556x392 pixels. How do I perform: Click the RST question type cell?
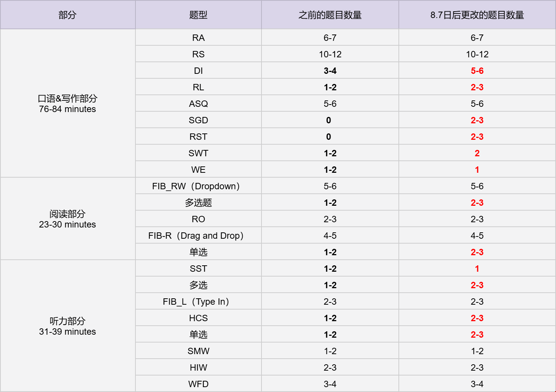point(198,137)
